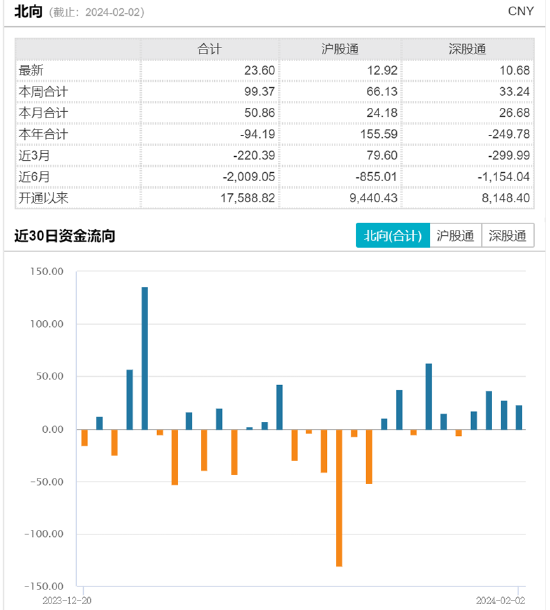Click the 开通以来 row label

click(x=43, y=198)
